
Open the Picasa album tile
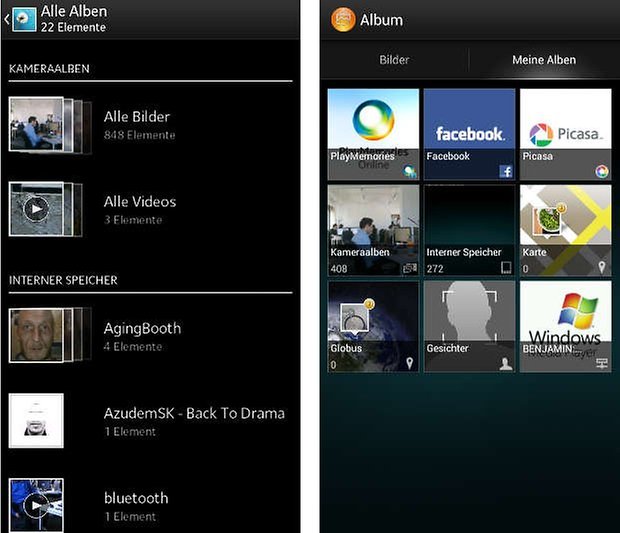[x=565, y=134]
